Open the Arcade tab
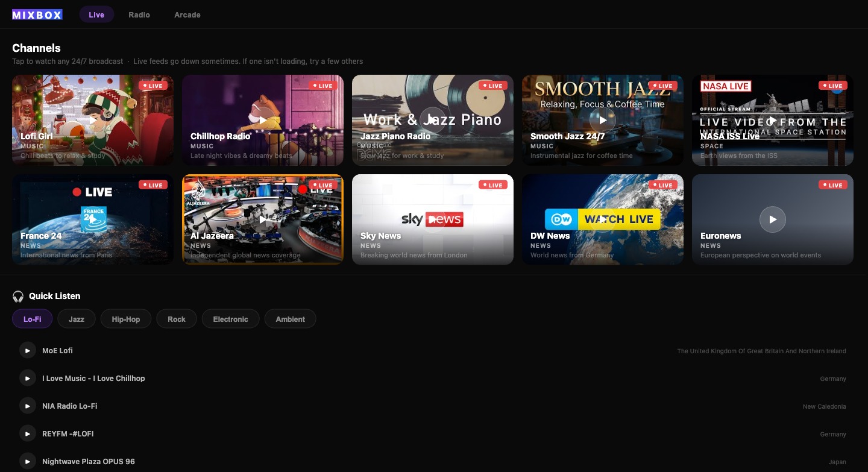The width and height of the screenshot is (868, 472). [x=187, y=14]
